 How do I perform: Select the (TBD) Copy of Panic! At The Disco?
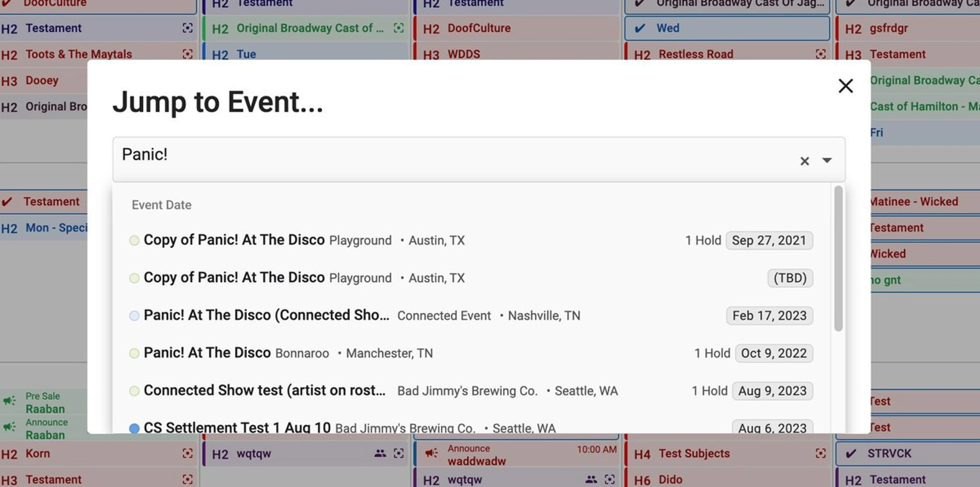point(471,278)
